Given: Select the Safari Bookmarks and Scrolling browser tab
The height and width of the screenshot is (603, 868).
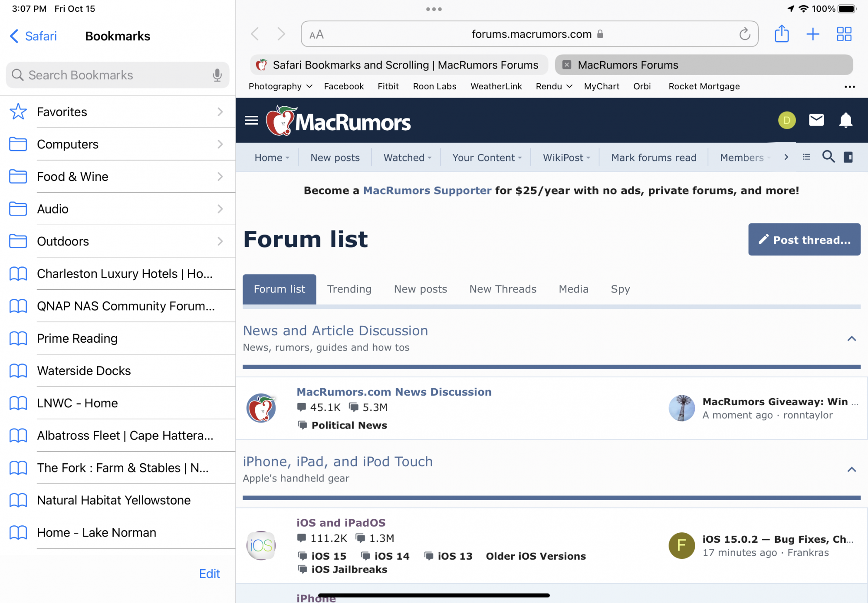Looking at the screenshot, I should pyautogui.click(x=398, y=65).
